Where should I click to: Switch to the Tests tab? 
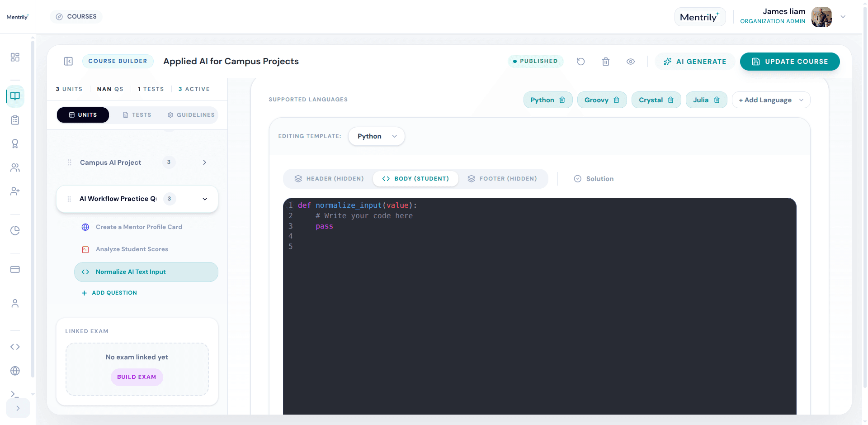[x=137, y=115]
